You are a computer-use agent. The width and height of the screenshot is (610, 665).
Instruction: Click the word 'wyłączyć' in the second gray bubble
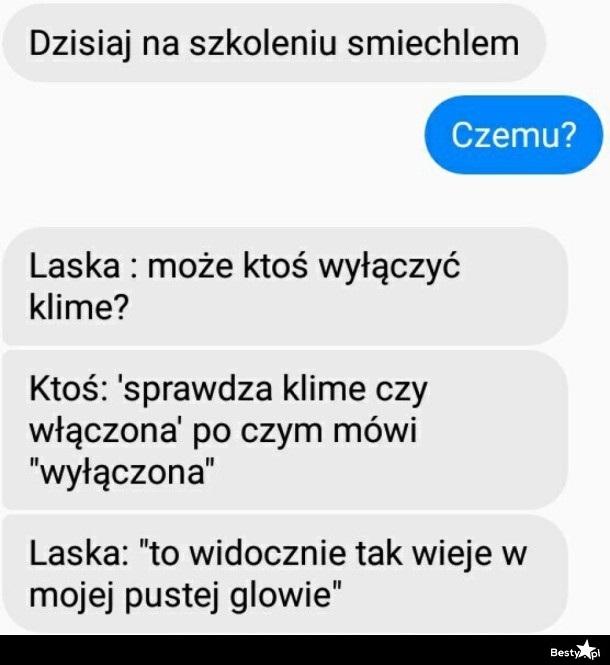pos(389,268)
